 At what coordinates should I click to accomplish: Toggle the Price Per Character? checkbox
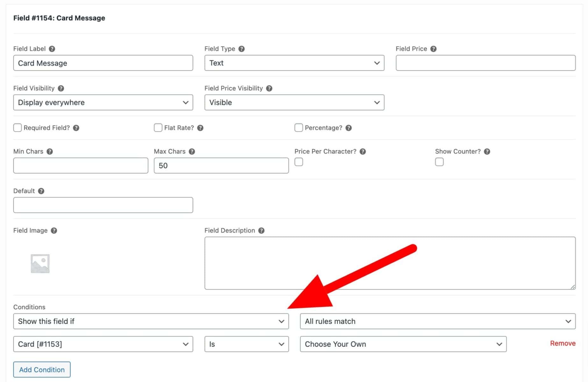[x=298, y=162]
